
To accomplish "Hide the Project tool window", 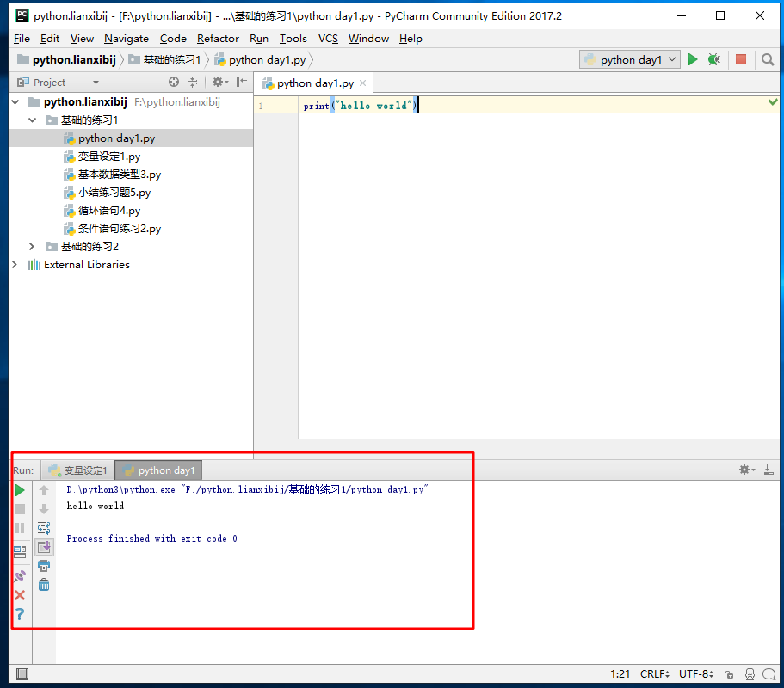I will [x=242, y=82].
